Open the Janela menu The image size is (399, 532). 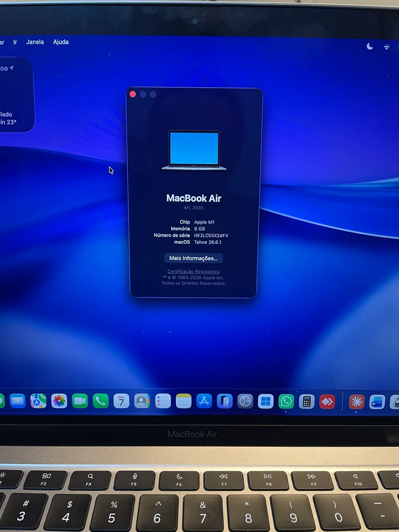tap(35, 42)
